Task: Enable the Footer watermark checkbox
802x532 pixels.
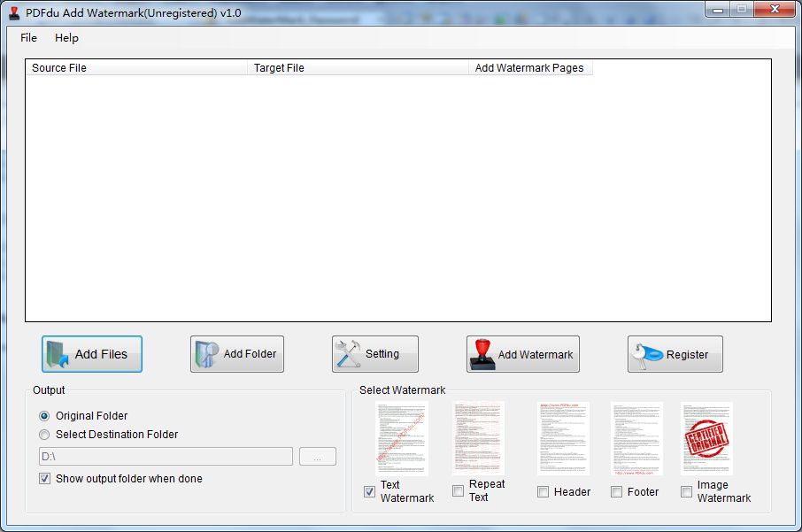Action: (616, 491)
